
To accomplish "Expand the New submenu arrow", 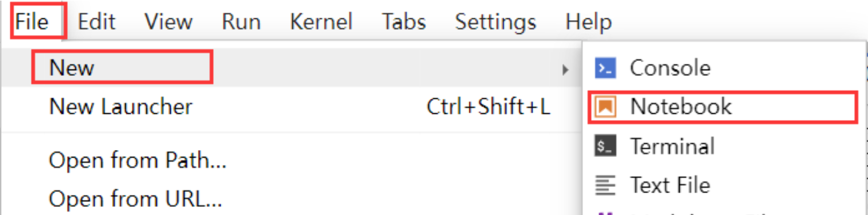I will click(565, 70).
